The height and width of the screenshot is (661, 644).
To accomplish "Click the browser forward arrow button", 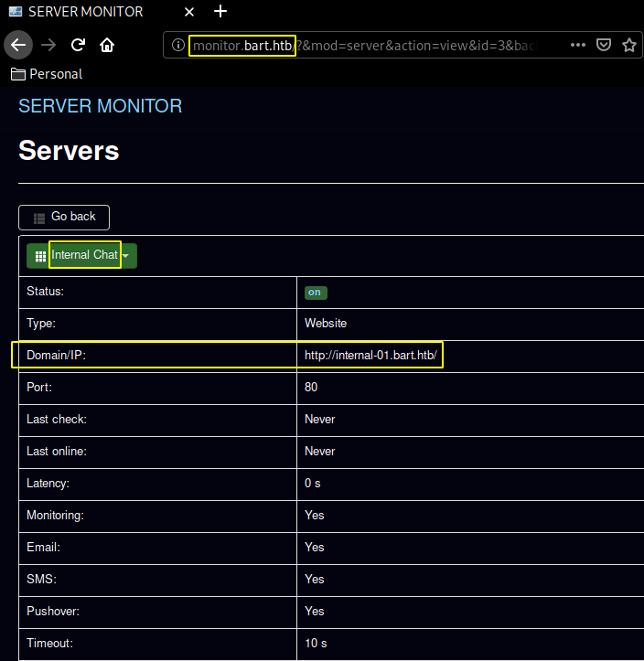I will (x=49, y=44).
